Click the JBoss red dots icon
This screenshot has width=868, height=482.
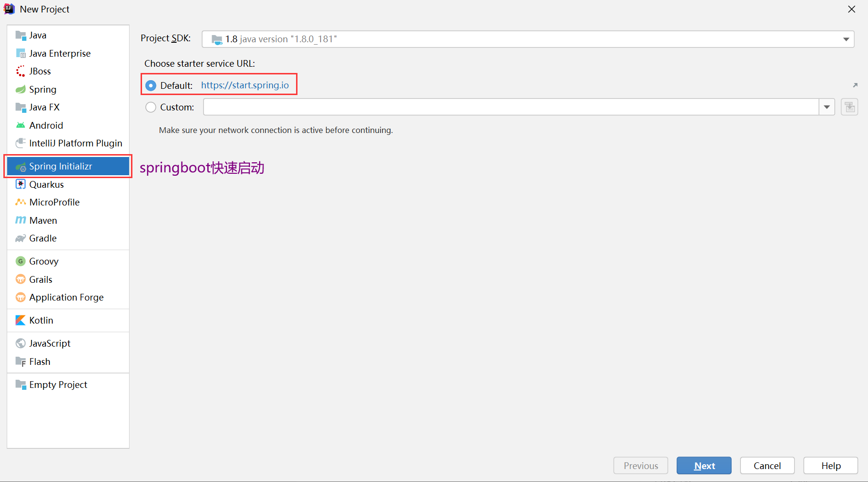pos(21,71)
